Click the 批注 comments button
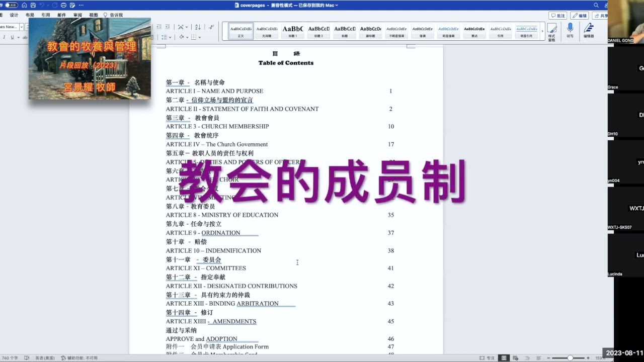644x362 pixels. tap(558, 16)
